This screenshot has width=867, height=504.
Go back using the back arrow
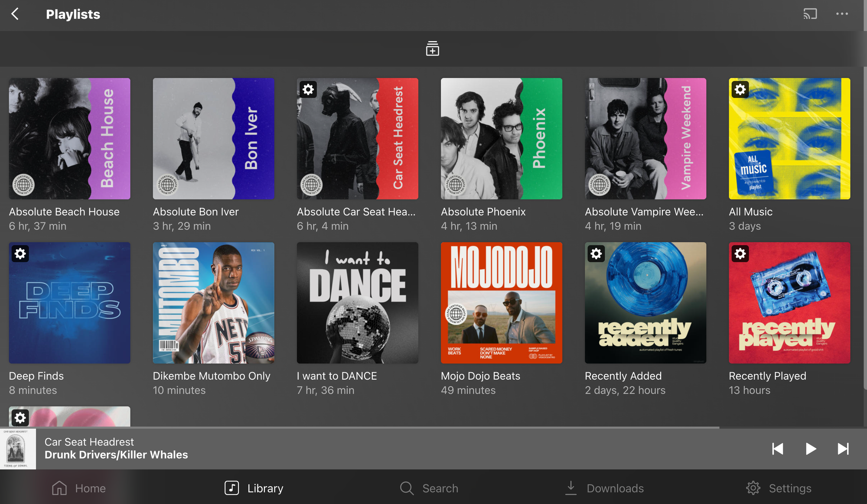(x=15, y=14)
